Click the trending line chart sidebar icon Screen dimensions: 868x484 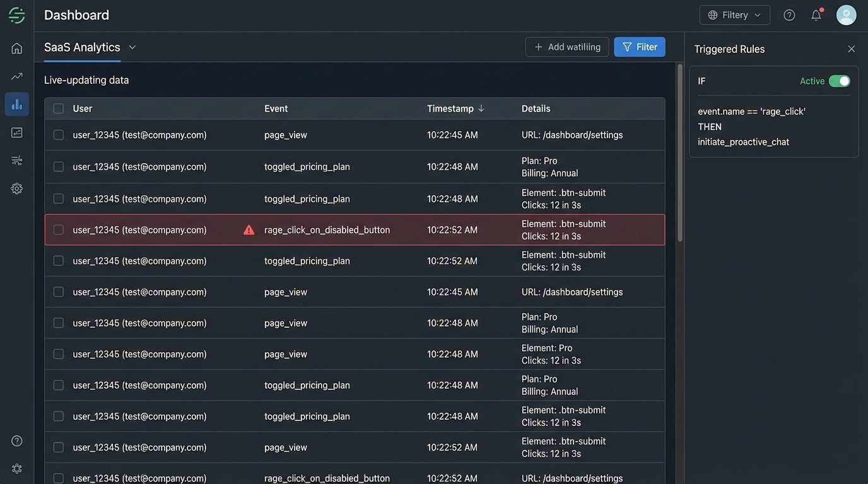(x=17, y=76)
